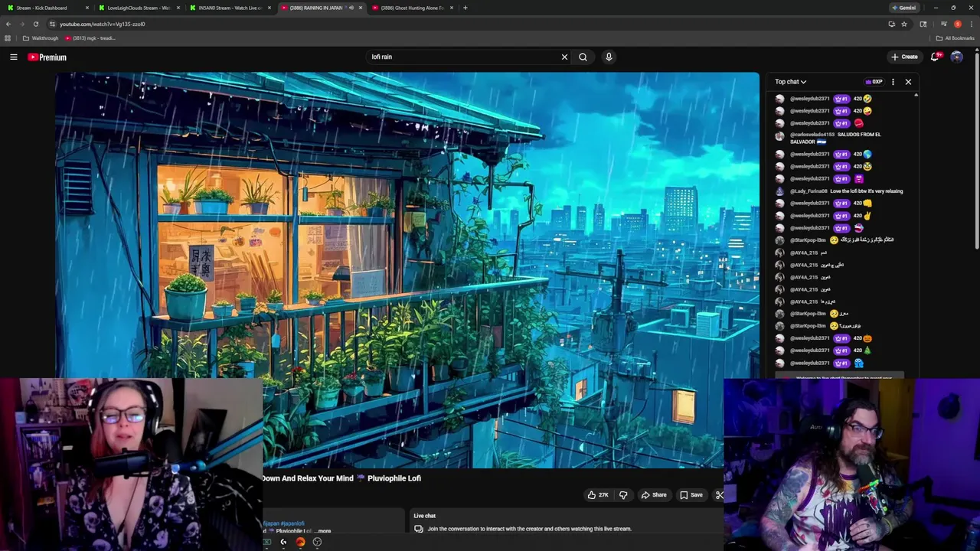Open the orange round taskbar app

click(300, 542)
